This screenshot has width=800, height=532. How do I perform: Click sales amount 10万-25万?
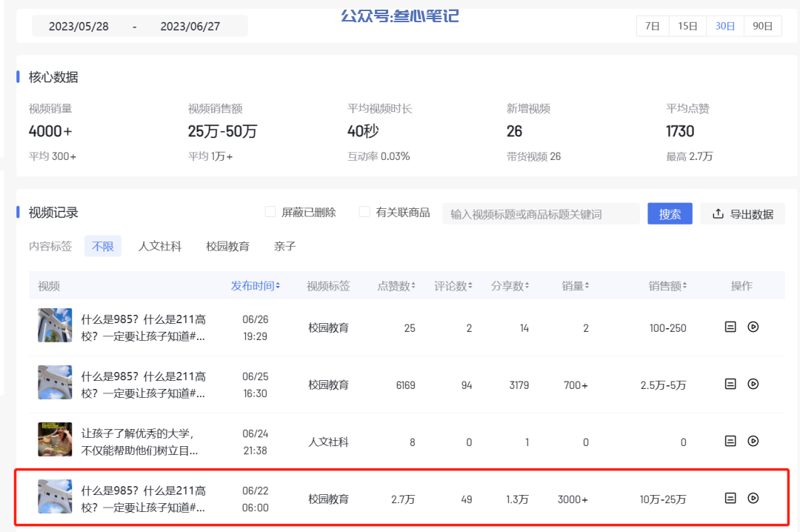(663, 499)
